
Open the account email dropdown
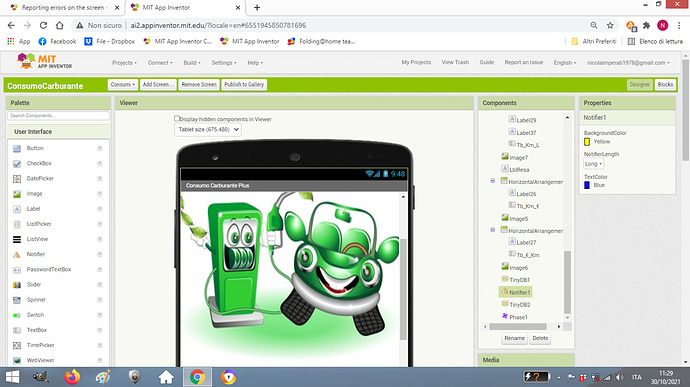(628, 63)
